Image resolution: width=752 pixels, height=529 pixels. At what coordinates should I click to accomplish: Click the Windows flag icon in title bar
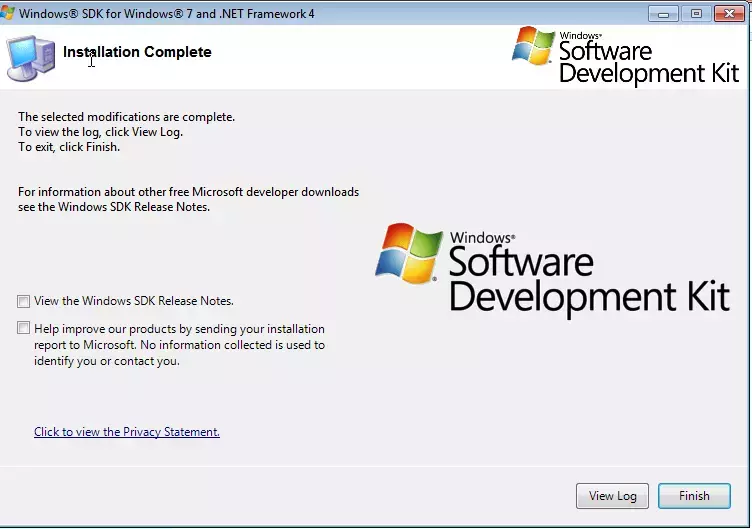7,13
